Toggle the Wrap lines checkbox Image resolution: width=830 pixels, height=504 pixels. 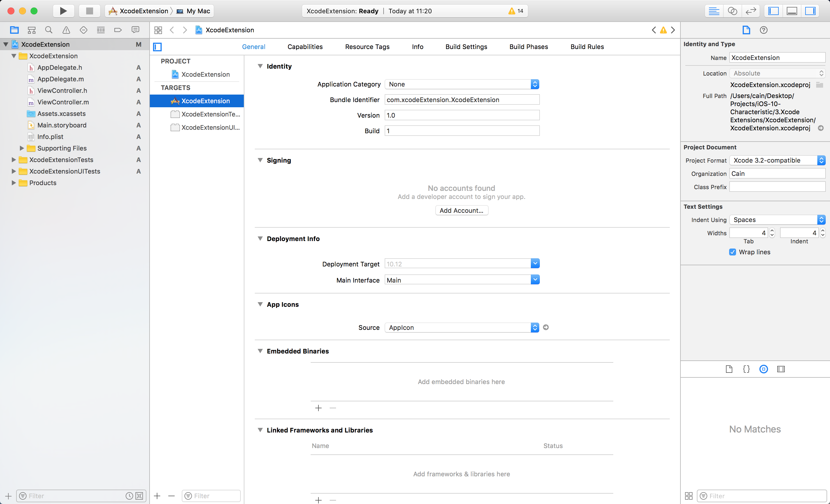tap(732, 252)
